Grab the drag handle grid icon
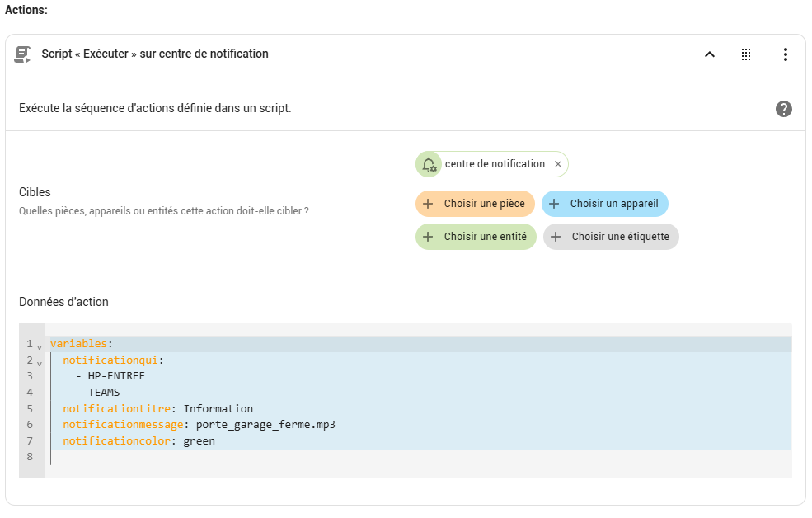Screen dimensions: 812x518 [x=746, y=54]
